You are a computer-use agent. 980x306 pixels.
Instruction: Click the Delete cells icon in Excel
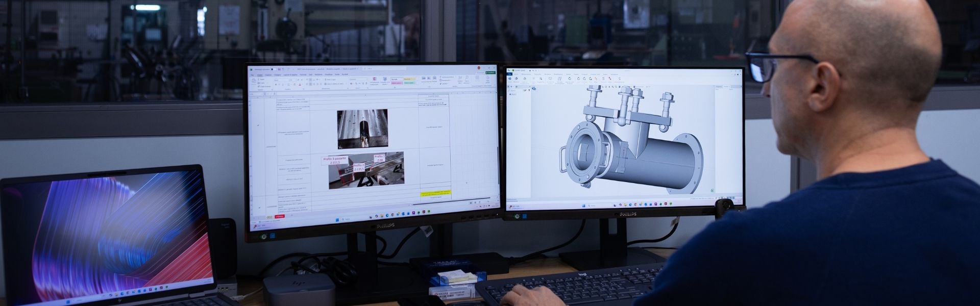pyautogui.click(x=429, y=79)
